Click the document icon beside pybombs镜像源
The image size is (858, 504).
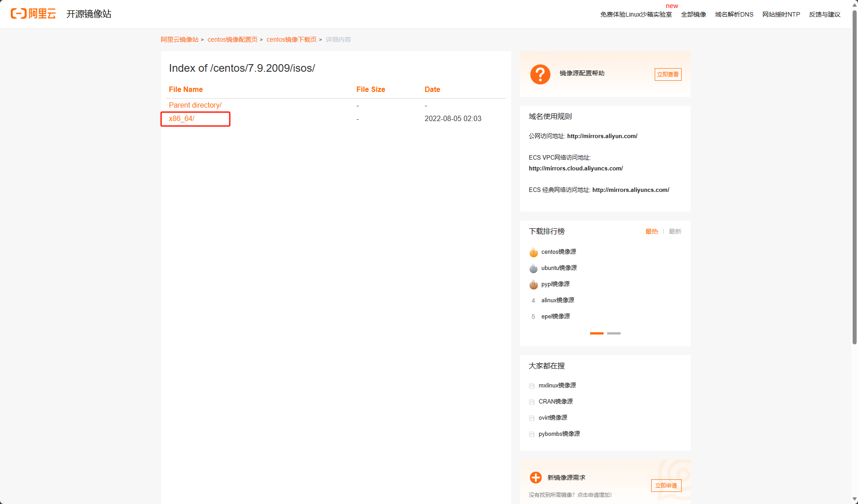pos(531,434)
